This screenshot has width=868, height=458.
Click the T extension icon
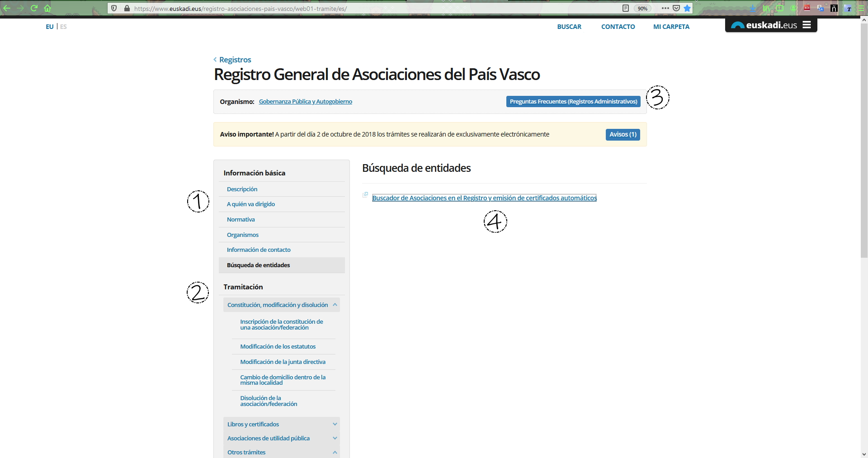point(848,8)
